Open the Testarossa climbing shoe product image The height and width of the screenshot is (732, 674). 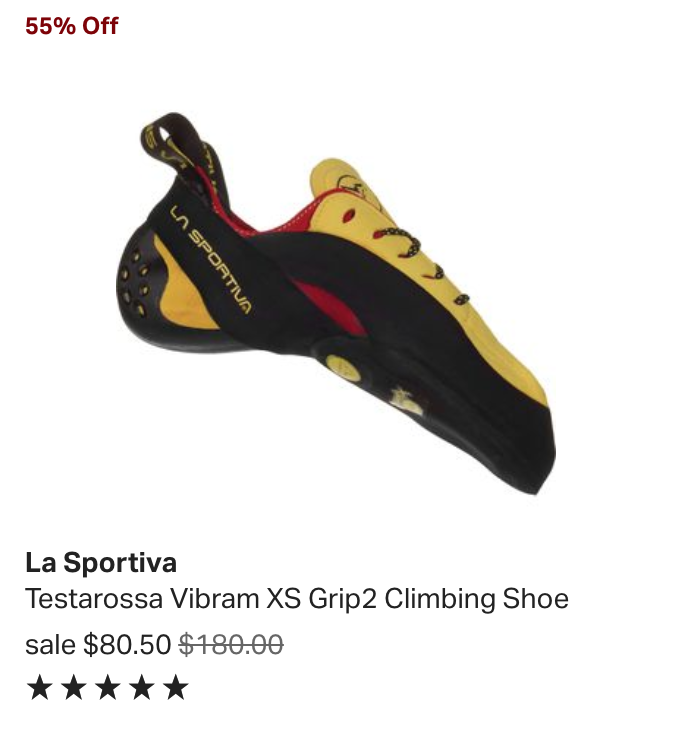(336, 303)
